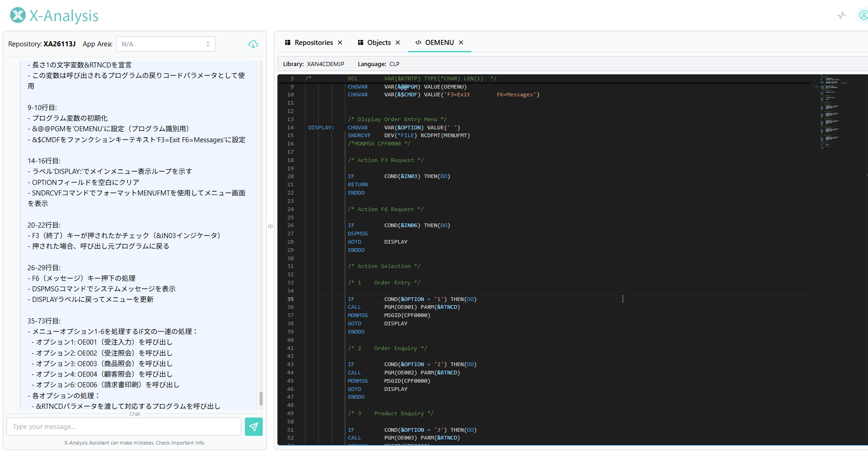Click the X-Analysis title text

tap(64, 16)
